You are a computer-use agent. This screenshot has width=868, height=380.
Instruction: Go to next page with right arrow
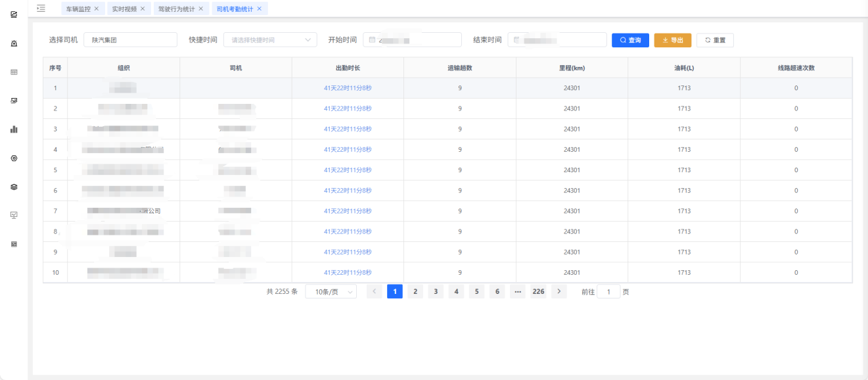(559, 291)
